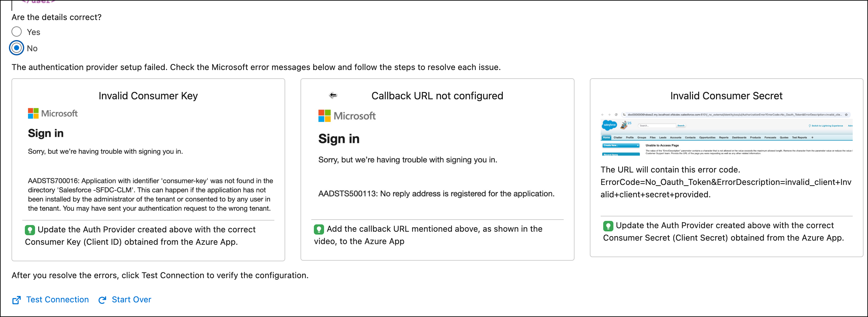Click the back arrow in Callback URL card
Image resolution: width=868 pixels, height=317 pixels.
click(333, 95)
